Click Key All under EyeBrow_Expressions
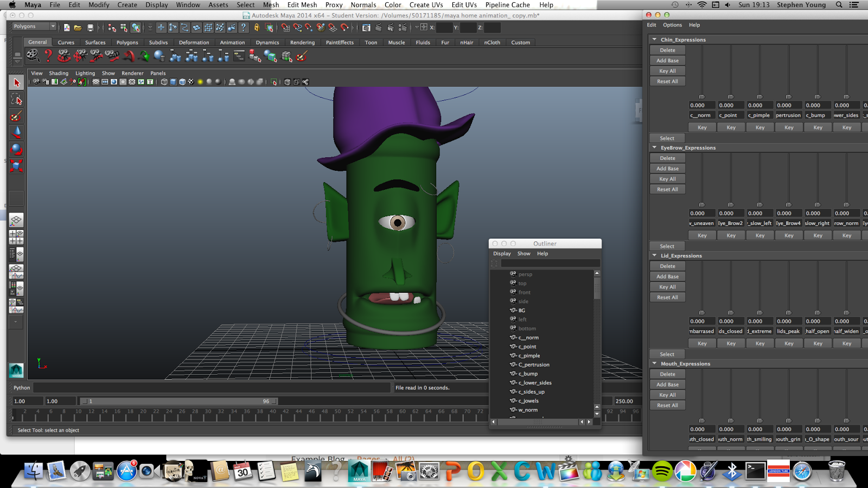 667,178
